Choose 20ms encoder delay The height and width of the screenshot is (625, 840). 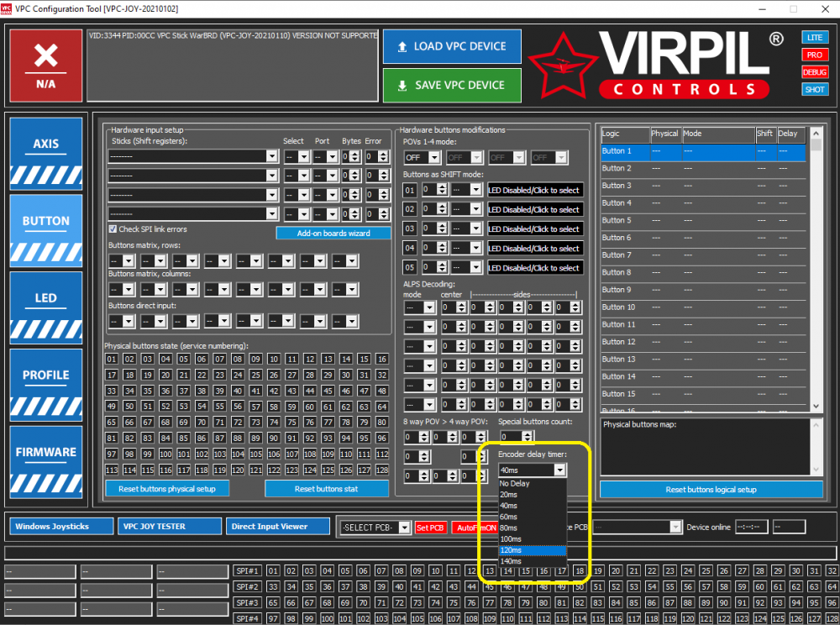[x=533, y=494]
